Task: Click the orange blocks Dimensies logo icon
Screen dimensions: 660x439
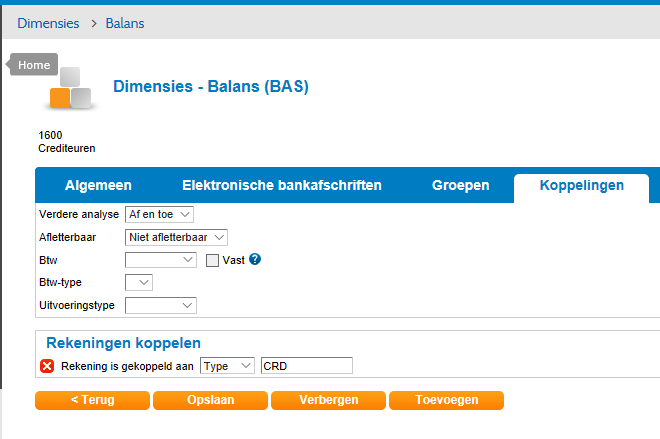Action: click(71, 88)
